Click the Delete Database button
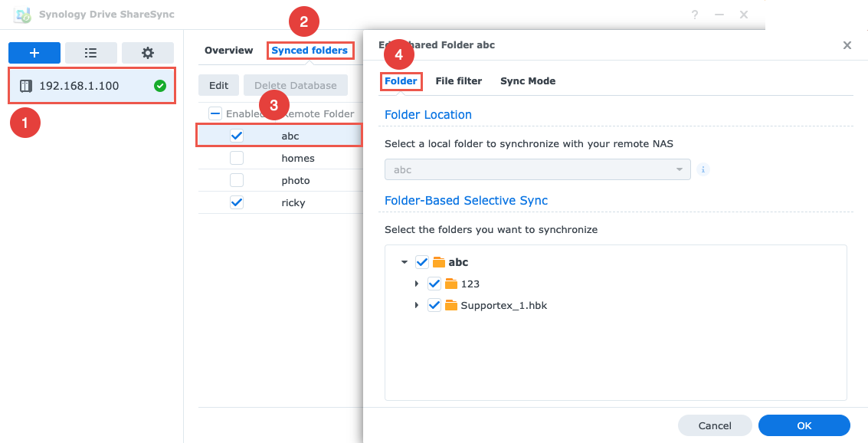Image resolution: width=868 pixels, height=443 pixels. click(x=296, y=85)
